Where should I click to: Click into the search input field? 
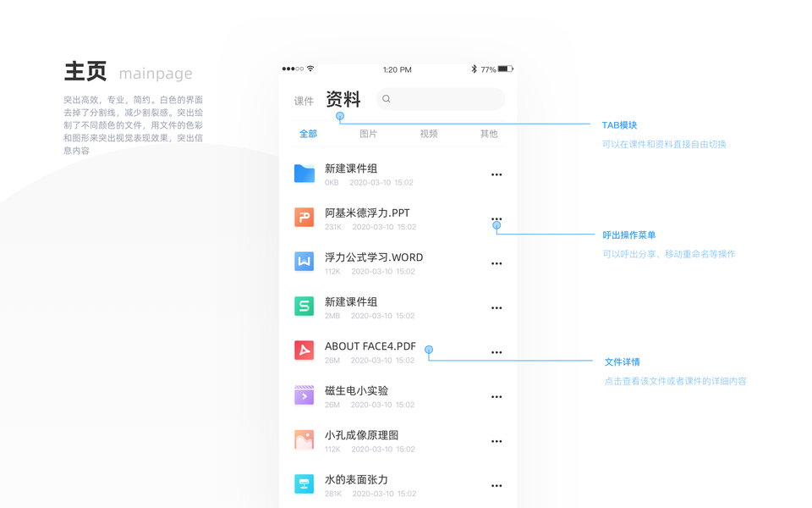click(441, 98)
